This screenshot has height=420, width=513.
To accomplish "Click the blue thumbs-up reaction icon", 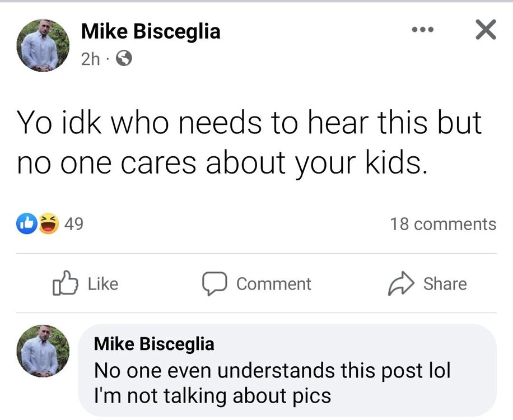I will coord(26,225).
